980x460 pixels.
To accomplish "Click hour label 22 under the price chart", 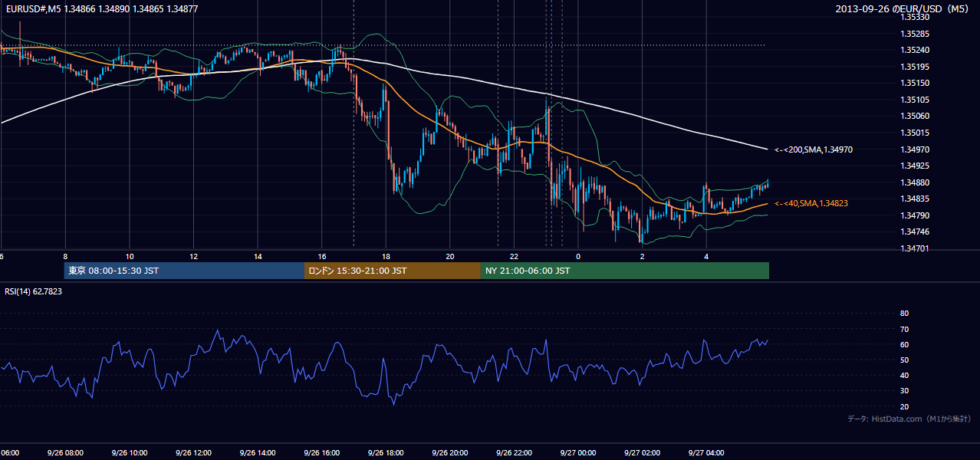I will (515, 256).
